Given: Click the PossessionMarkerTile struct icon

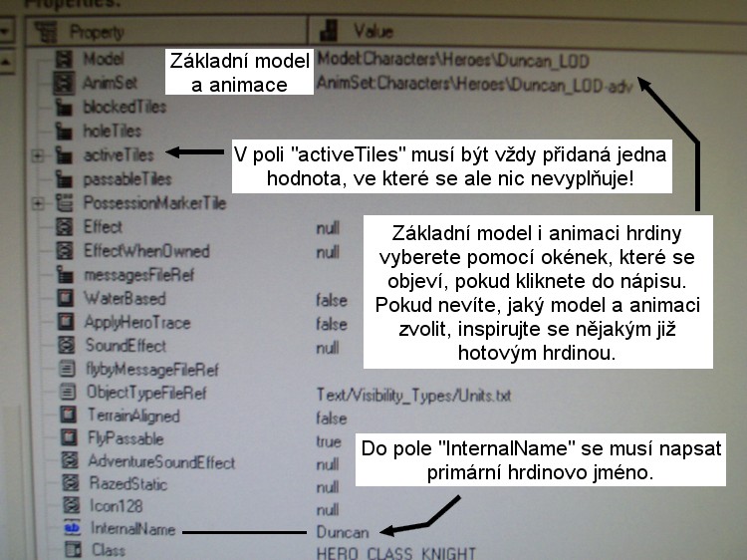Looking at the screenshot, I should pos(64,203).
